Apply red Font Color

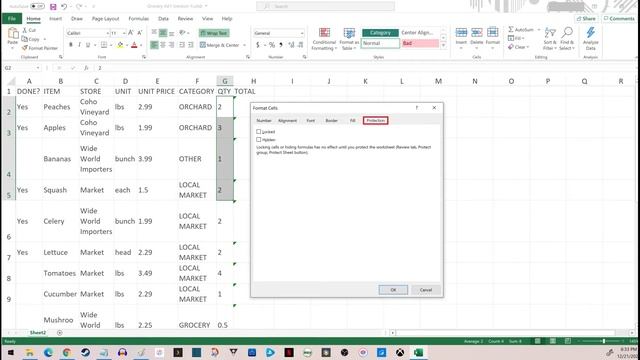pyautogui.click(x=134, y=45)
